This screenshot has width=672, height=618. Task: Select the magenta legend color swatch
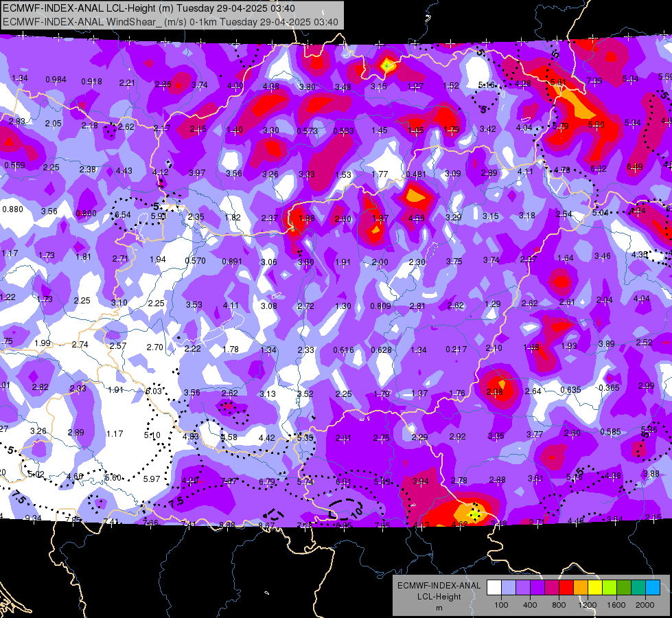click(x=552, y=588)
